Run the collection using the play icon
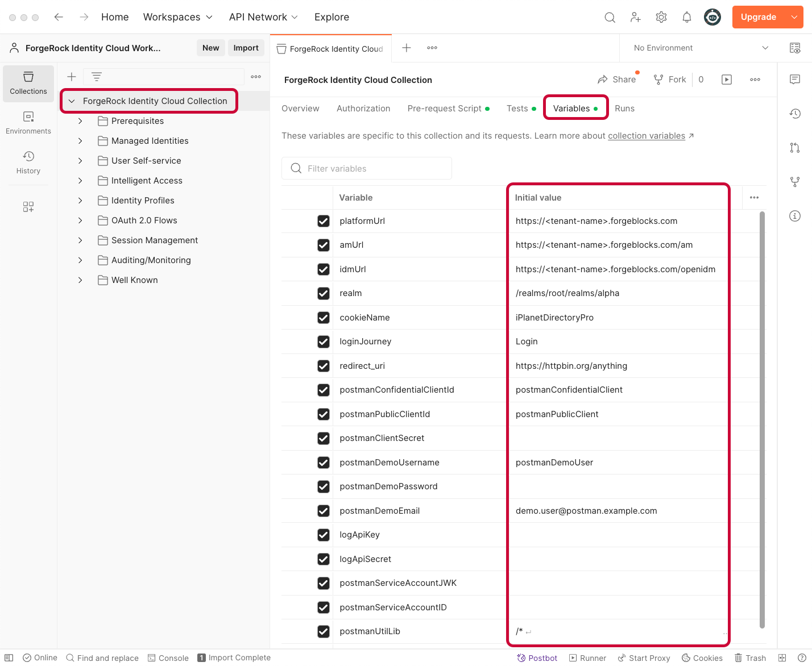 pos(726,80)
